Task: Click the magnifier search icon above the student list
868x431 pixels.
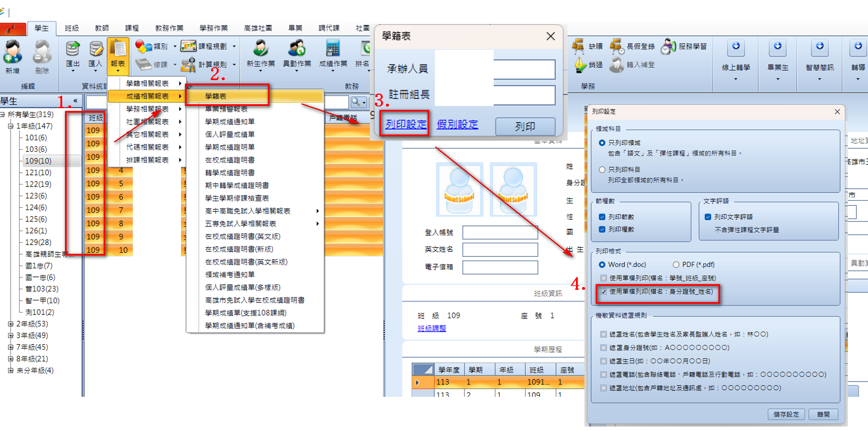Action: click(355, 102)
